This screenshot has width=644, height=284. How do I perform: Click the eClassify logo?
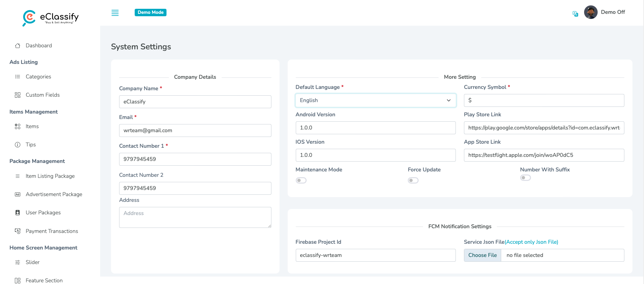coord(50,17)
